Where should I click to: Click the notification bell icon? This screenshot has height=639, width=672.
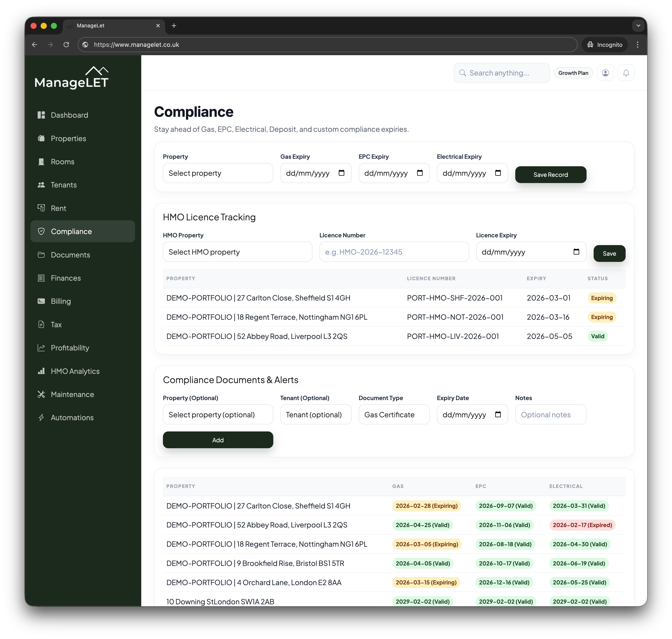point(626,73)
